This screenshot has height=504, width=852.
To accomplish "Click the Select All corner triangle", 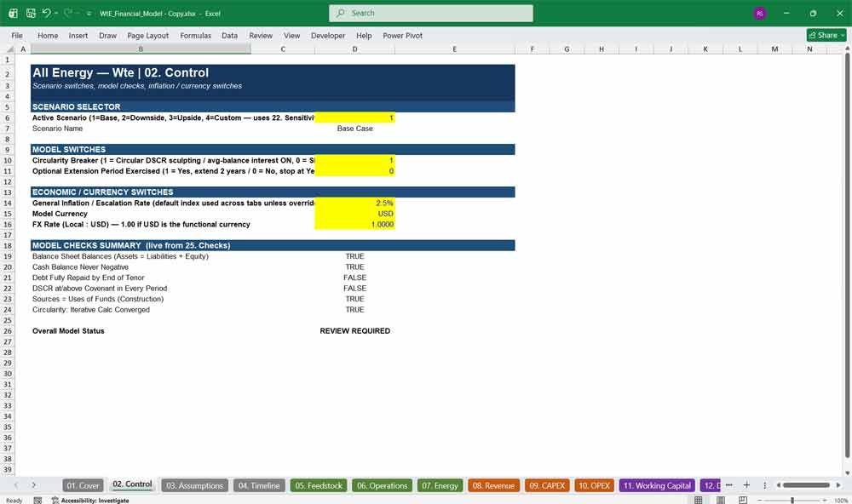I will 9,49.
